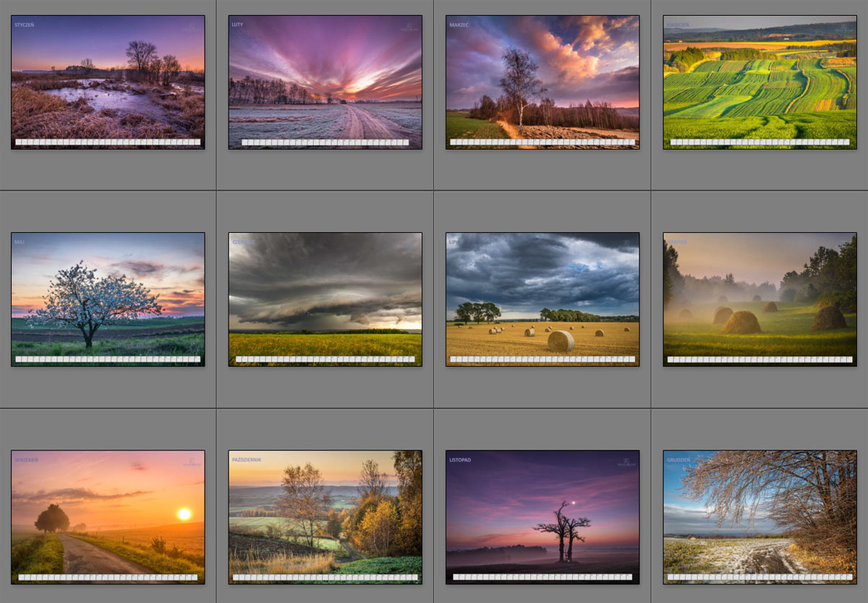This screenshot has width=868, height=603.
Task: Click the STYCZEŃ month title text
Action: click(24, 25)
